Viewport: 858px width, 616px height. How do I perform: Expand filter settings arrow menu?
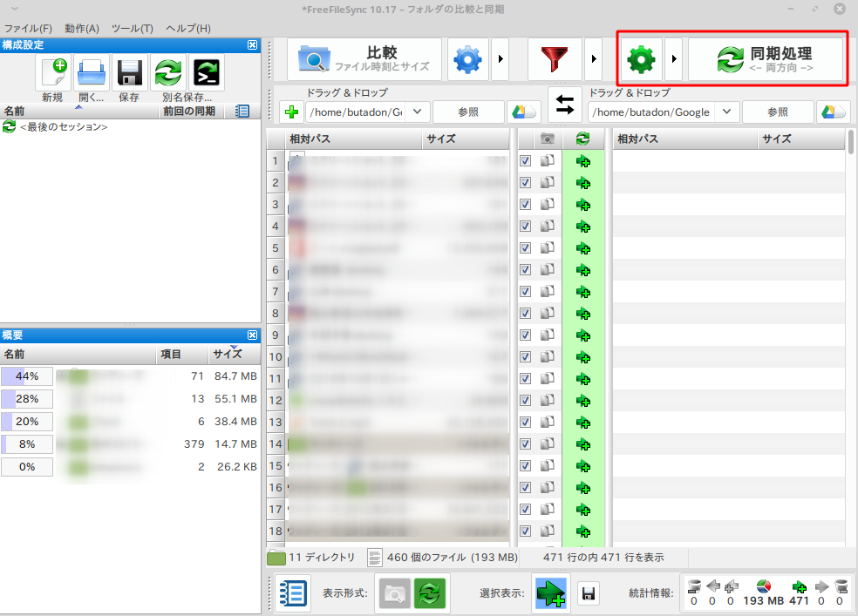594,59
